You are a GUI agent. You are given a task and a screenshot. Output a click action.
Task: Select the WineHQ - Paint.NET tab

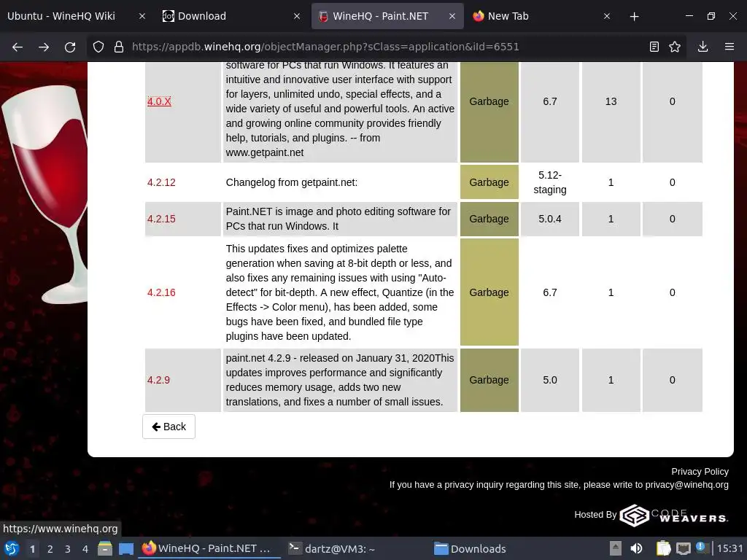point(387,16)
